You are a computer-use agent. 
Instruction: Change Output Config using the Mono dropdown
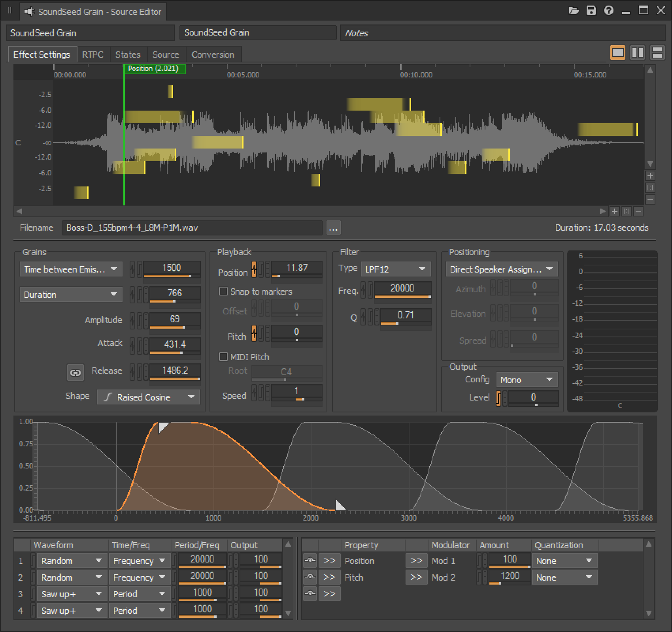click(527, 379)
